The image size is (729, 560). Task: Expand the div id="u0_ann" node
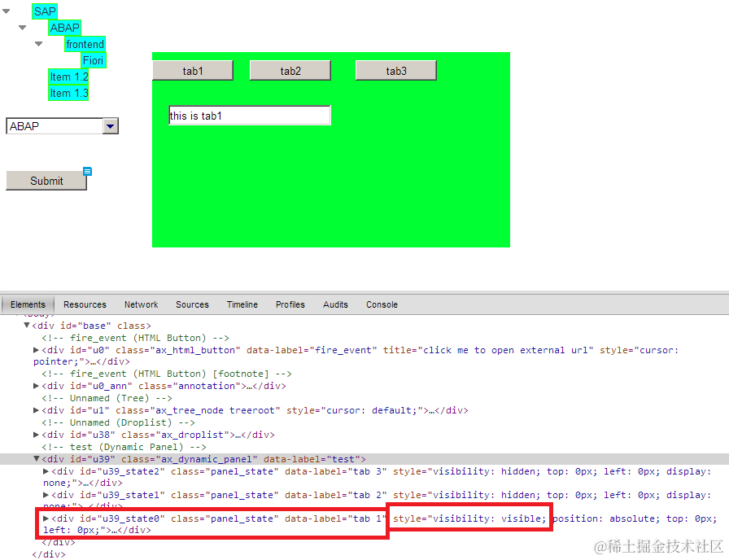[36, 386]
